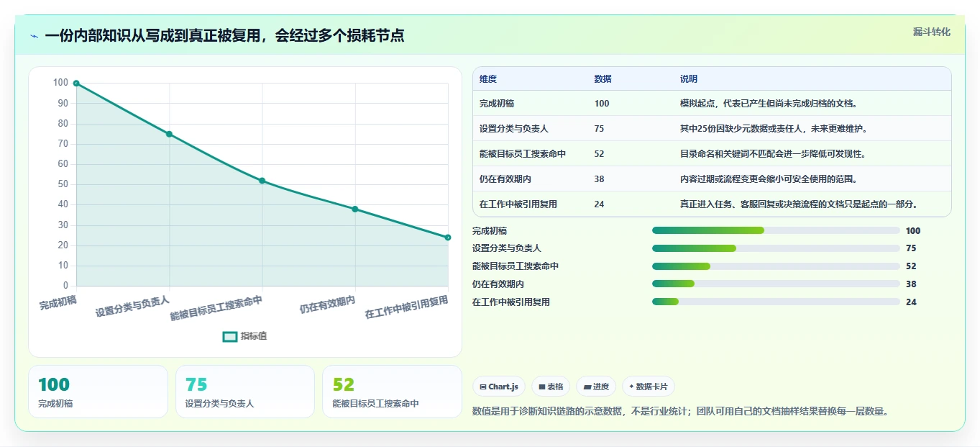Click the 进度 tag chip
Image resolution: width=980 pixels, height=447 pixels.
[x=596, y=387]
